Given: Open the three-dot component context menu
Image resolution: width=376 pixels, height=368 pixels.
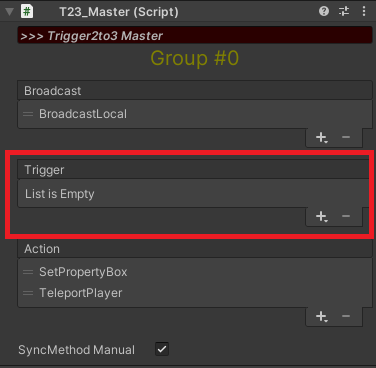Looking at the screenshot, I should [x=364, y=12].
